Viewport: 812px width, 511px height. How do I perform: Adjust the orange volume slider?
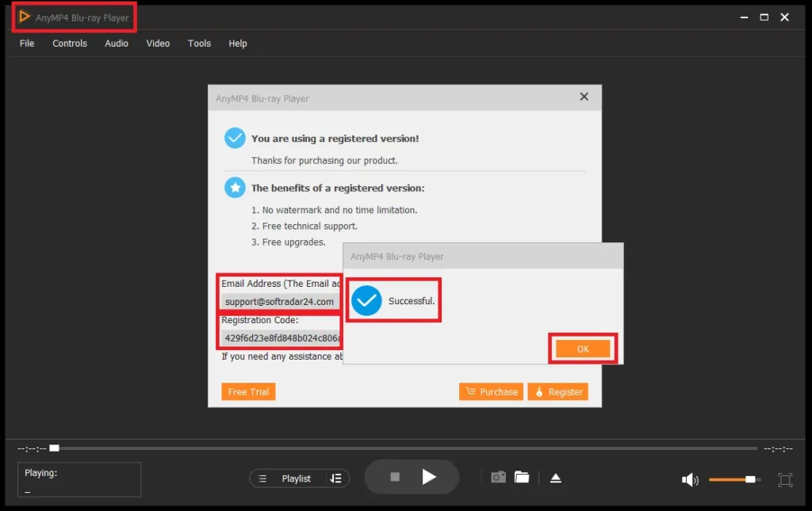tap(734, 479)
